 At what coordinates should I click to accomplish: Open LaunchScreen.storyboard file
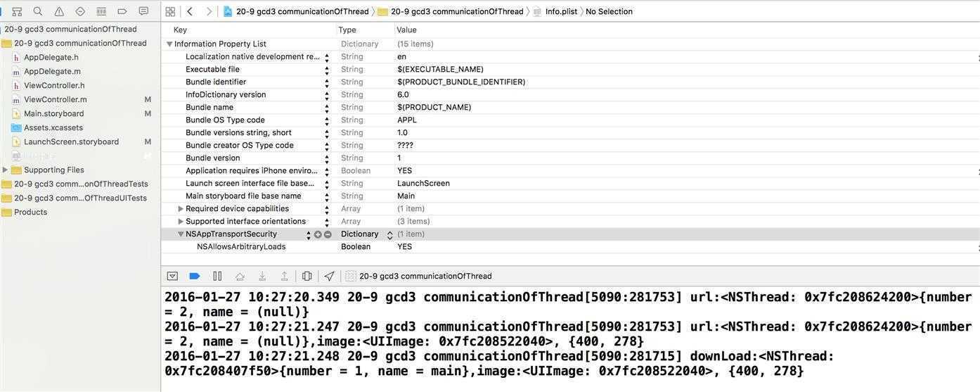coord(71,141)
